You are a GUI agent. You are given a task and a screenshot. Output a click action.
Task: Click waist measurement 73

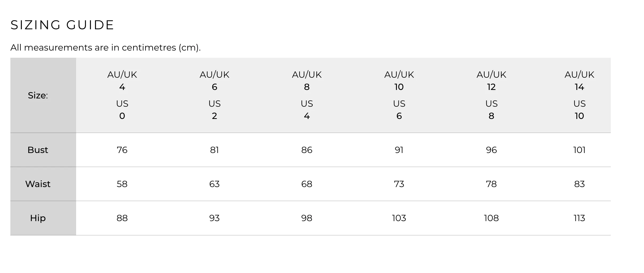click(399, 184)
